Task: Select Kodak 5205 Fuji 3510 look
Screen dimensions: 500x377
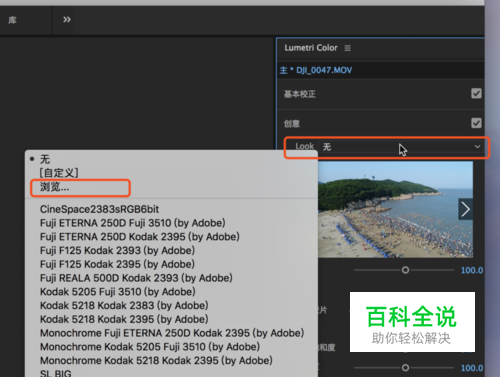Action: [x=118, y=292]
